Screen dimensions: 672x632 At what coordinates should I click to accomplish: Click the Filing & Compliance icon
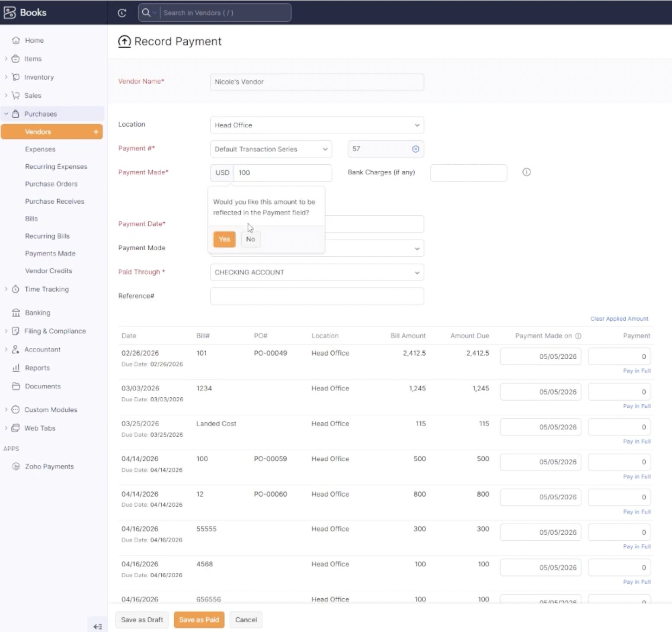coord(16,331)
